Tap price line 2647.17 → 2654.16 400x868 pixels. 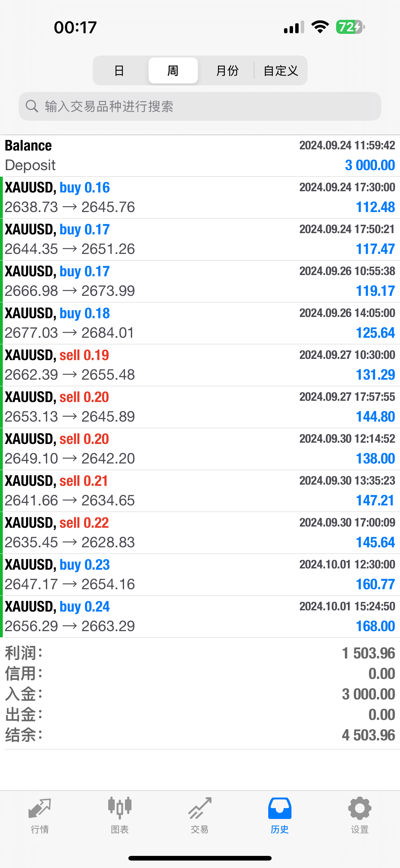point(70,584)
